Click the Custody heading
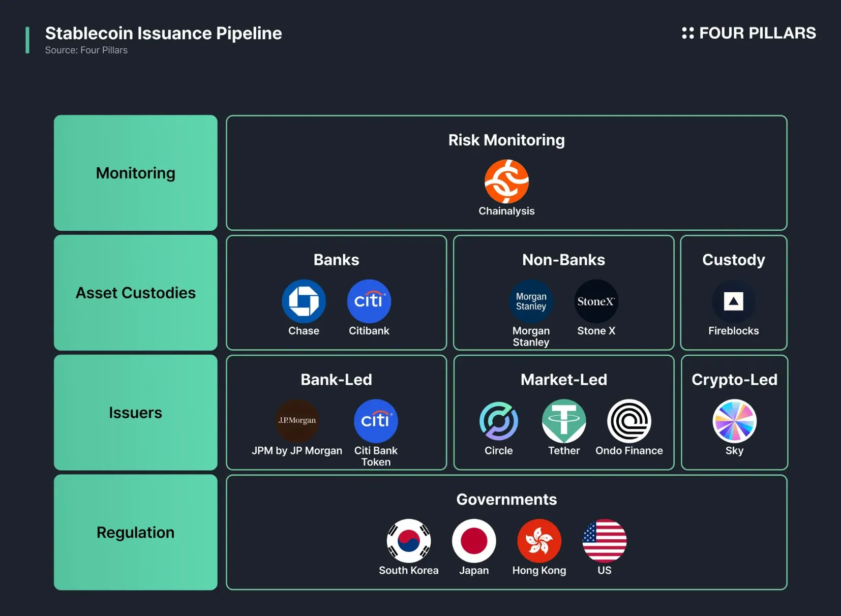This screenshot has width=841, height=616. (733, 260)
